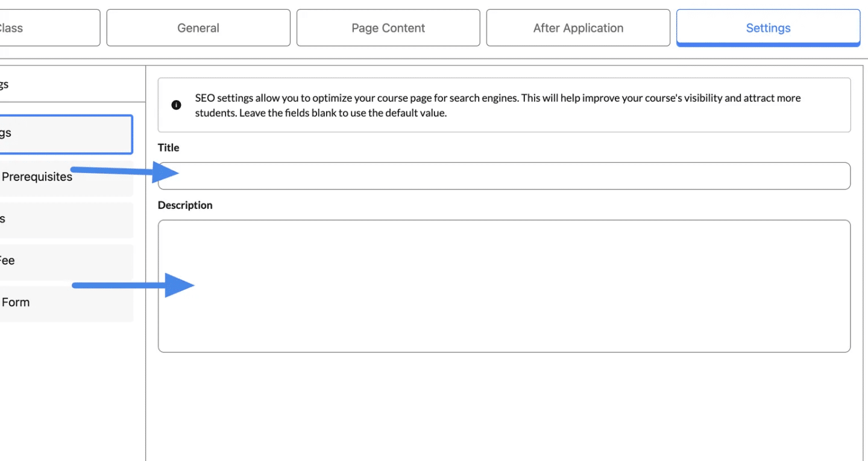Image resolution: width=868 pixels, height=461 pixels.
Task: Click the Description field label
Action: 185,205
